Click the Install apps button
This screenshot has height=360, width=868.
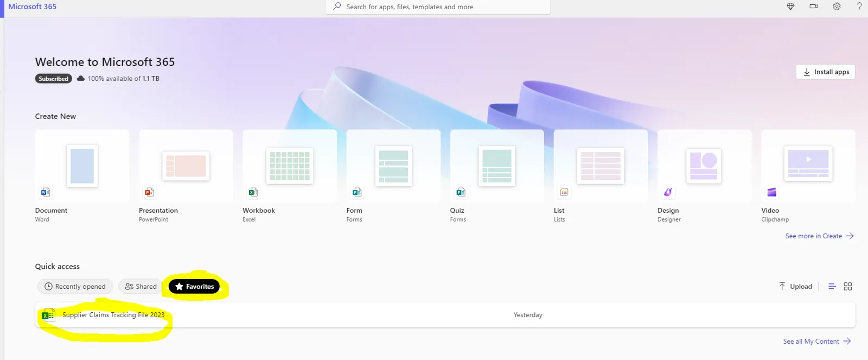(826, 72)
